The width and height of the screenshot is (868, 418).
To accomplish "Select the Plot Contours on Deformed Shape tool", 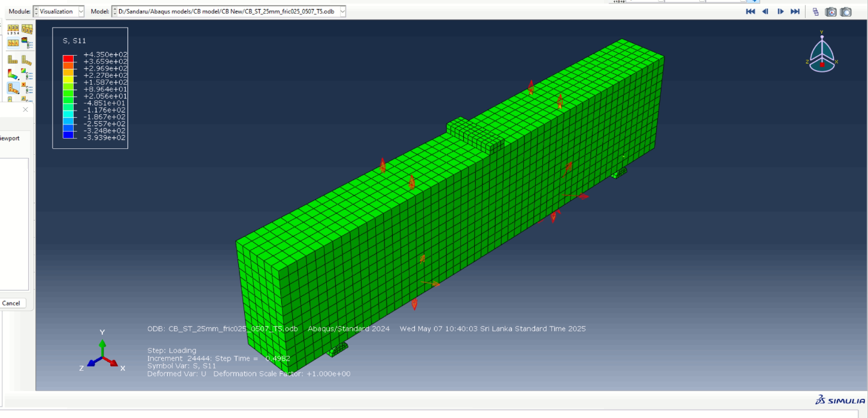I will click(x=13, y=74).
